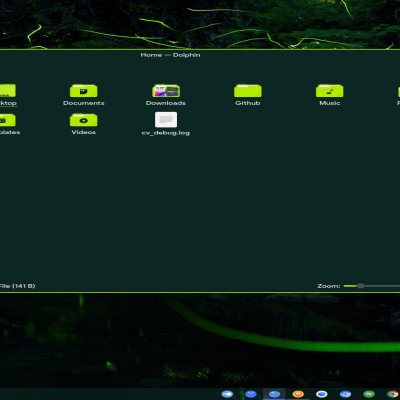Open the green app icon in taskbar
Image resolution: width=400 pixels, height=400 pixels.
coord(369,394)
